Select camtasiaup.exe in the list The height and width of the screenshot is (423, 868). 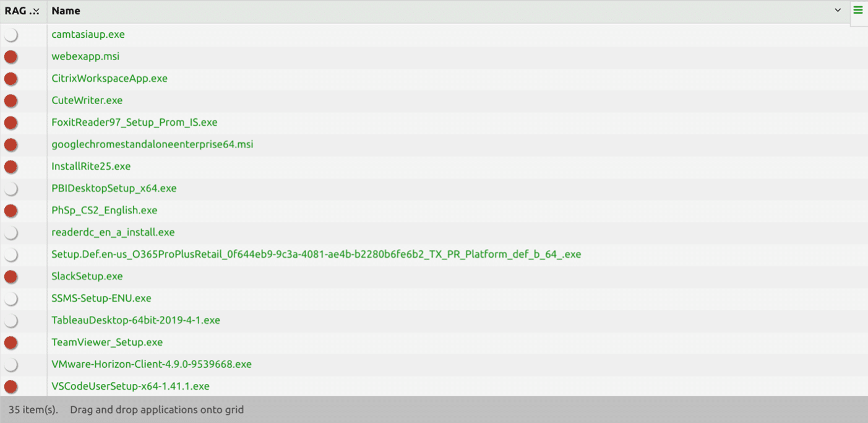click(88, 35)
